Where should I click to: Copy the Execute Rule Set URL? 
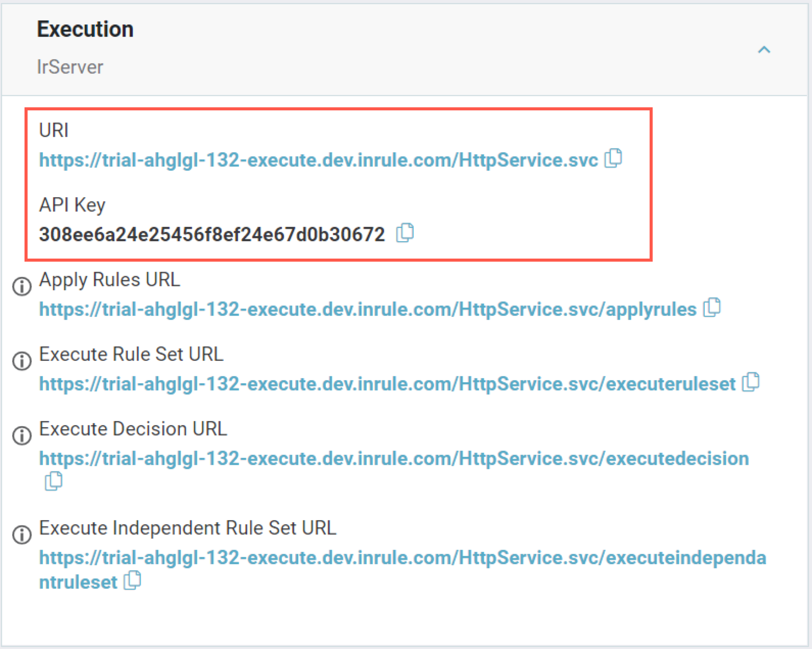[751, 382]
